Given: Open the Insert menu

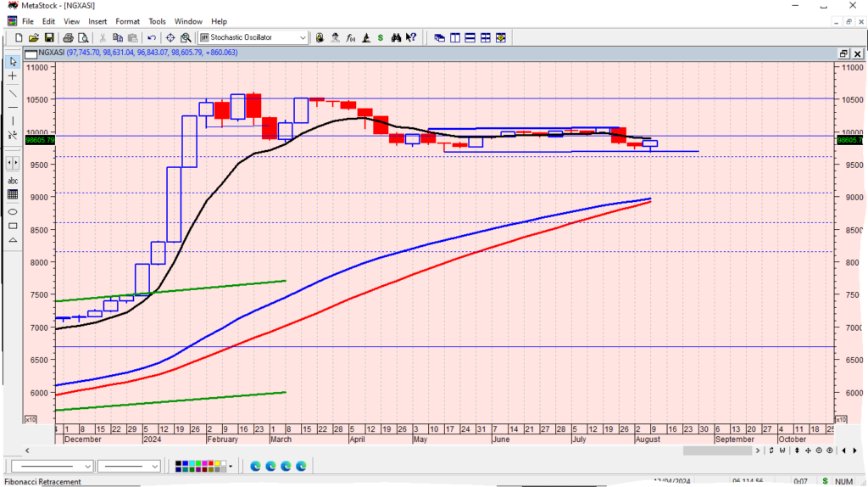Looking at the screenshot, I should [97, 21].
